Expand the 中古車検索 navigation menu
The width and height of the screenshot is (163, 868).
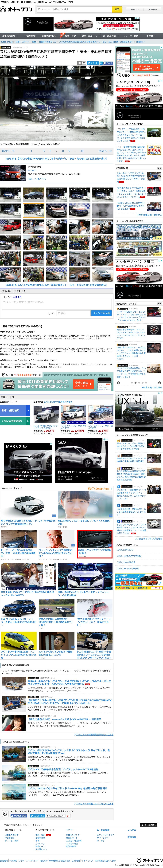pos(31,36)
